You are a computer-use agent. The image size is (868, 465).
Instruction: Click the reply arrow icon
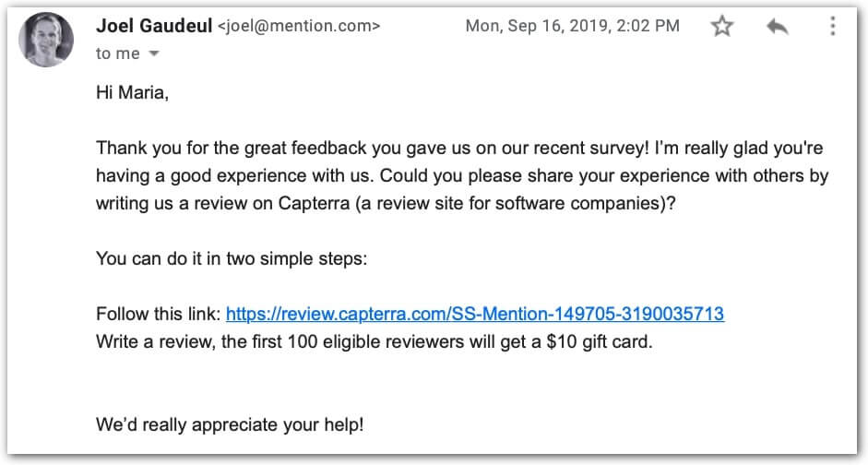pos(778,26)
